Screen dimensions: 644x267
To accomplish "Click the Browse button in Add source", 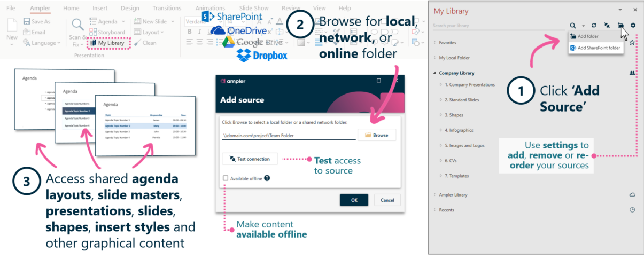I will pyautogui.click(x=377, y=135).
